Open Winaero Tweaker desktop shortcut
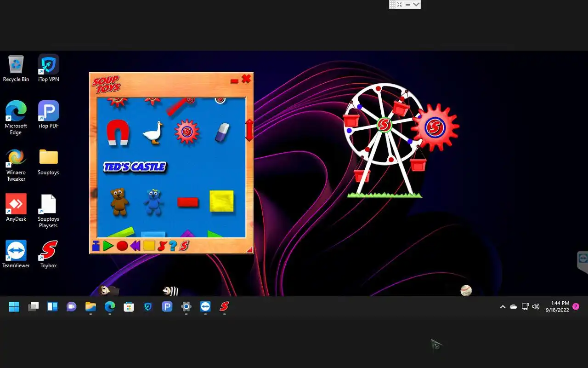588x368 pixels. 16,165
